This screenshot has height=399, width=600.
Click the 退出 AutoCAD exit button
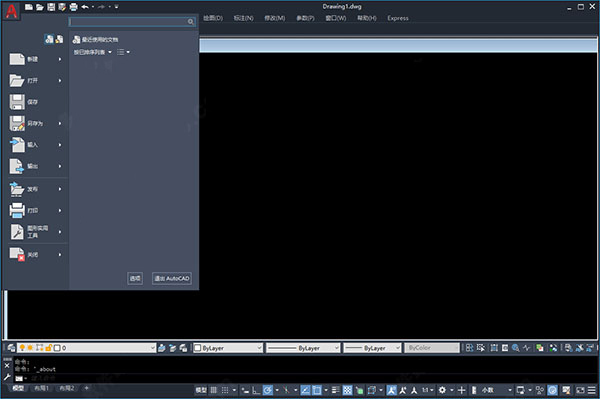tap(172, 278)
